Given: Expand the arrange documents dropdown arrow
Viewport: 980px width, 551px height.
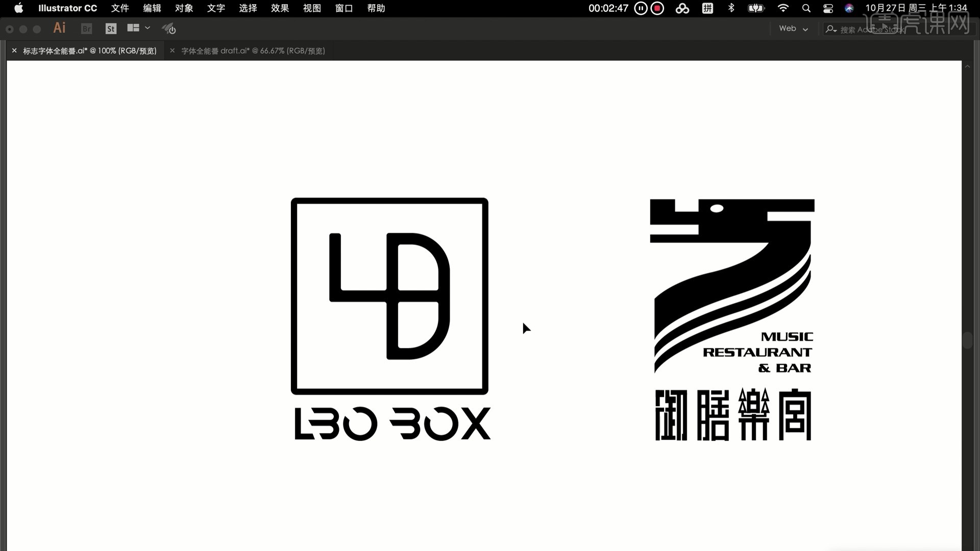Looking at the screenshot, I should tap(148, 28).
